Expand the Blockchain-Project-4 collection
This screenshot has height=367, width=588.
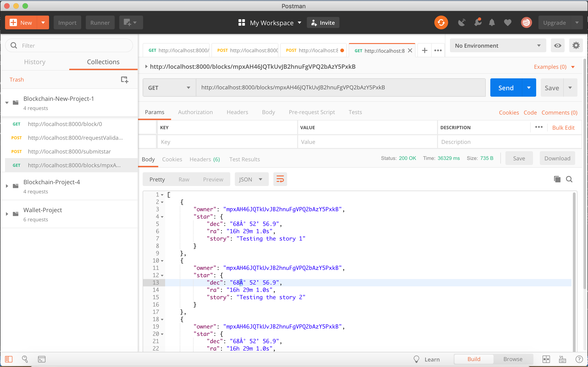(7, 186)
